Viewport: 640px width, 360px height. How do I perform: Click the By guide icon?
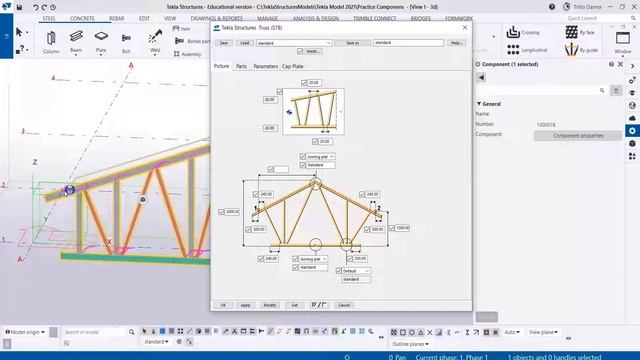[571, 50]
